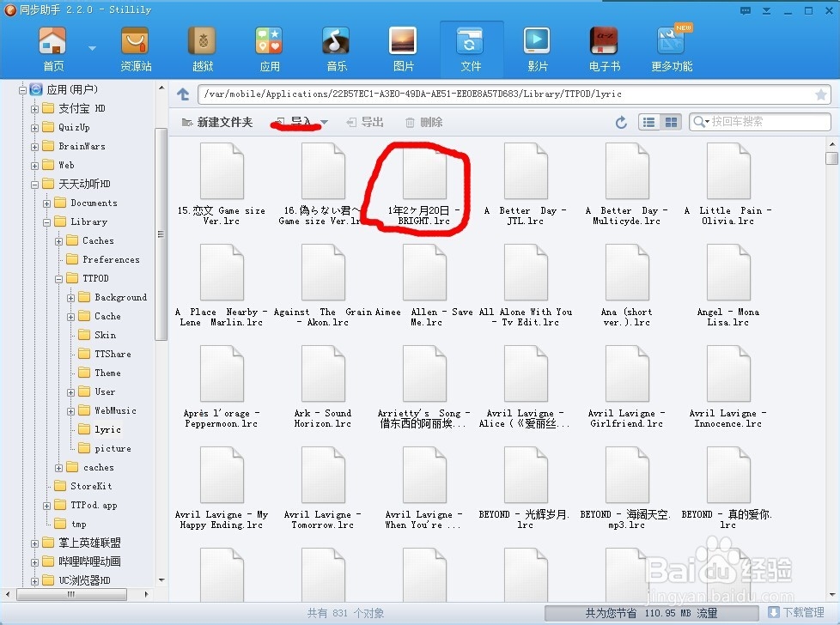Screen dimensions: 840x625
Task: Open the 图片 photos section
Action: click(404, 49)
